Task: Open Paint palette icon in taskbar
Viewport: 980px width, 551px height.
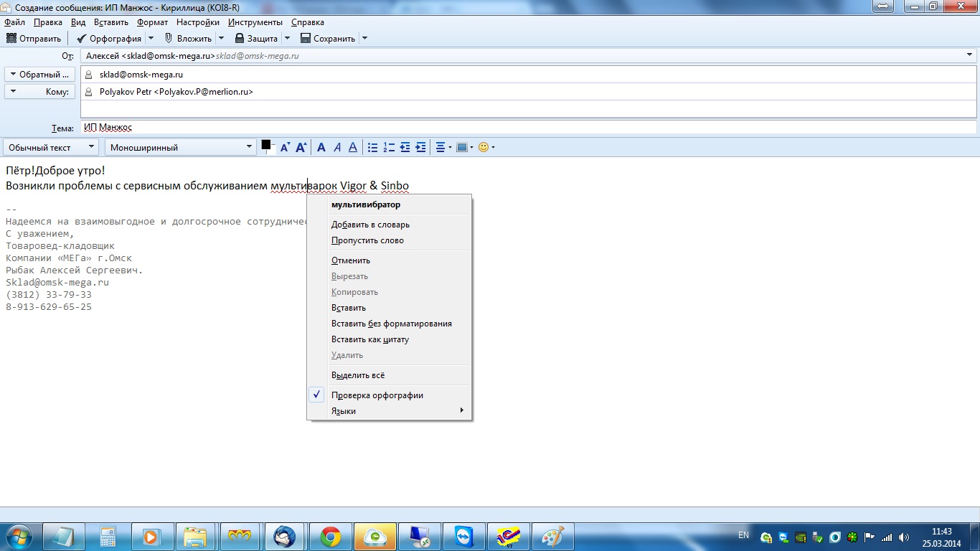Action: pos(552,537)
